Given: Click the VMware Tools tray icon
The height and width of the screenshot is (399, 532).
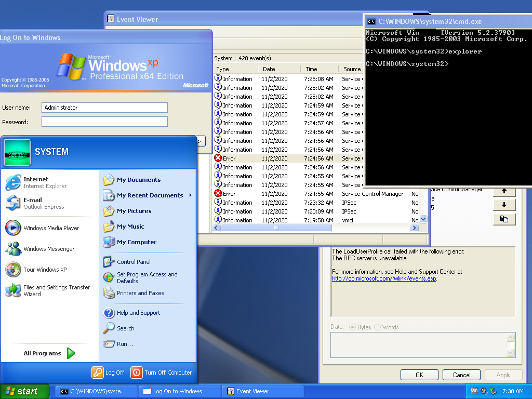Looking at the screenshot, I should [x=474, y=391].
